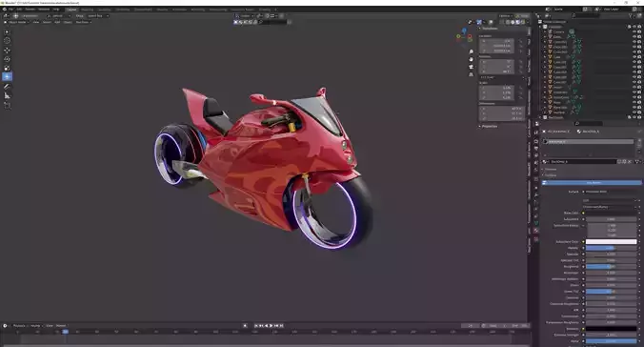Open the outliner filter funnel icon
644x347 pixels.
631,15
